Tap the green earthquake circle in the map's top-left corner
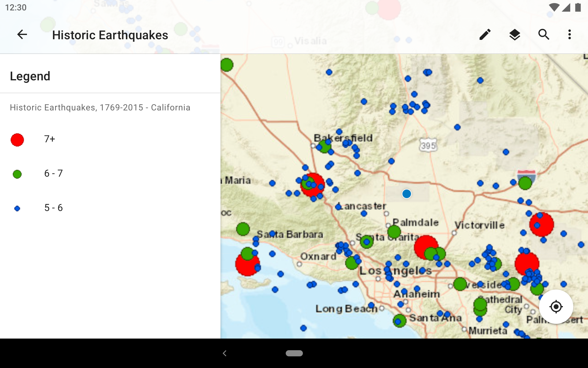This screenshot has height=368, width=588. click(227, 65)
